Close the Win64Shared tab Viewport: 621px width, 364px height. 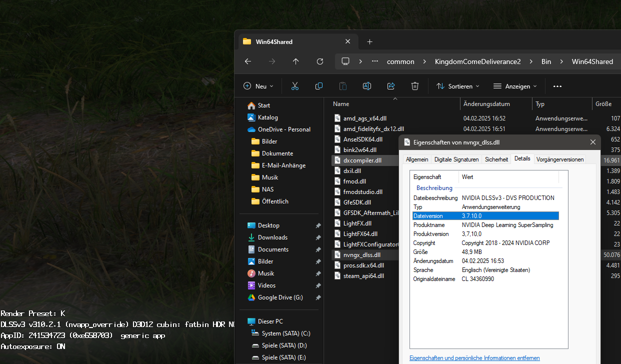tap(348, 41)
